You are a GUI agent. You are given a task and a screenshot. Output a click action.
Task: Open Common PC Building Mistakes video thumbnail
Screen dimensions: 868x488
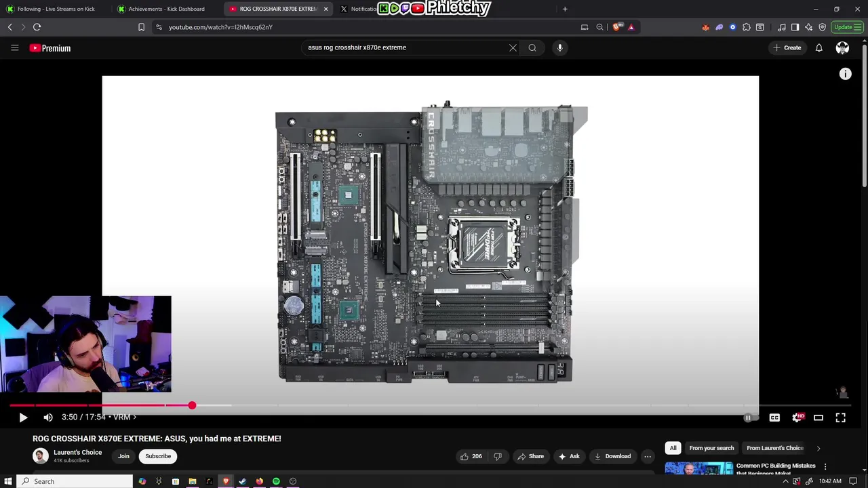(698, 469)
